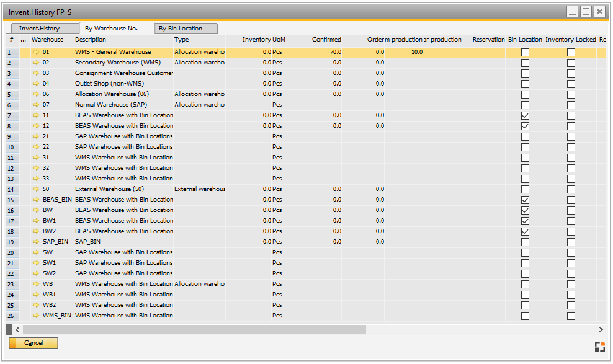The image size is (613, 364).
Task: Toggle Bin Location checkbox for warehouse 11
Action: point(525,115)
